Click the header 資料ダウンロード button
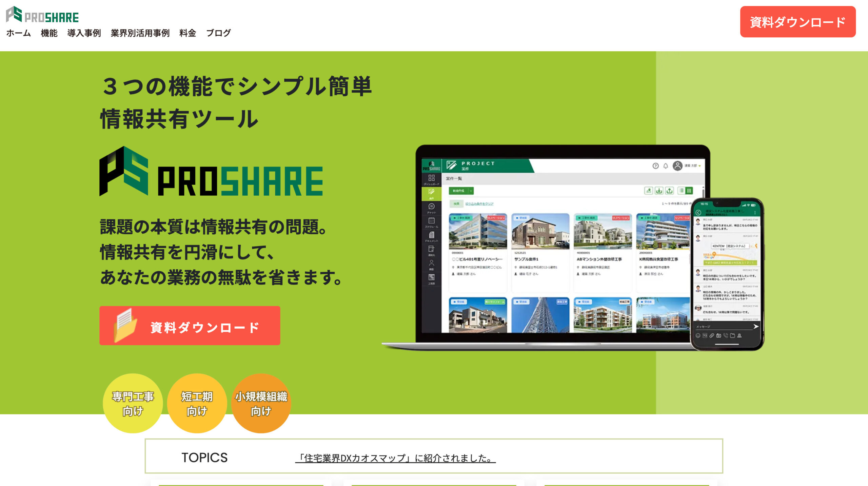The width and height of the screenshot is (868, 486). click(798, 22)
